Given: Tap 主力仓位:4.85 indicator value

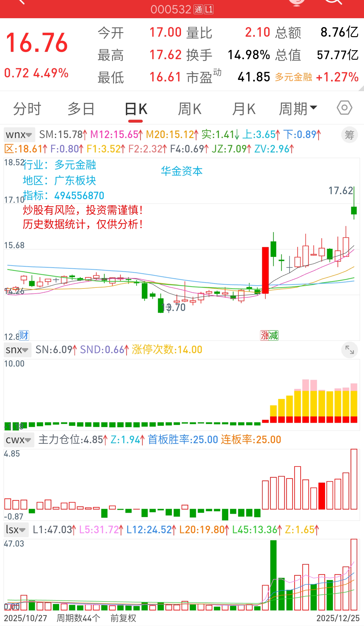Looking at the screenshot, I should pyautogui.click(x=73, y=440).
